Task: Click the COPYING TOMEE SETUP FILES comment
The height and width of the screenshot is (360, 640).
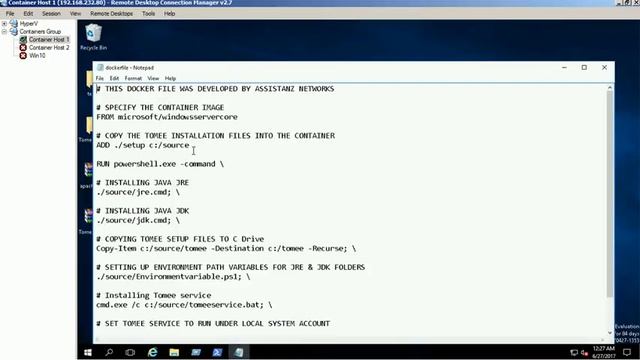Action: (180, 239)
